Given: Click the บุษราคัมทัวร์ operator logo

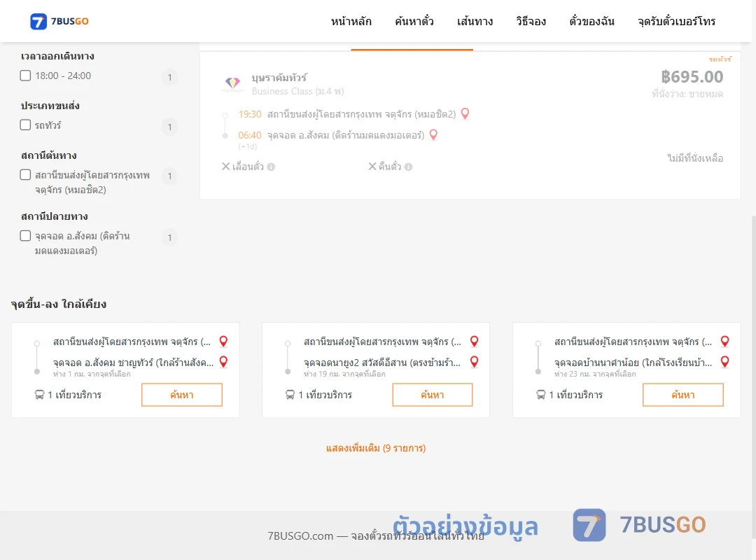Looking at the screenshot, I should [232, 84].
